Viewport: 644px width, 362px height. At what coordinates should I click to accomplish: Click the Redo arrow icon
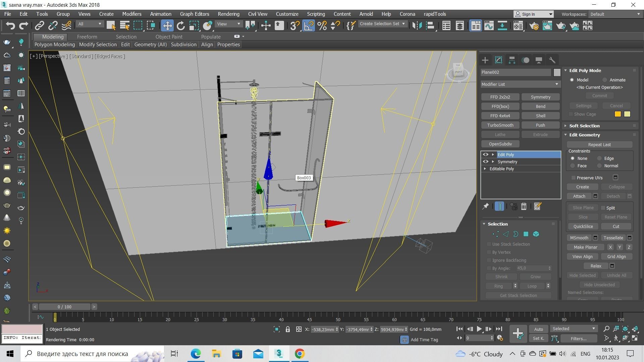click(23, 25)
